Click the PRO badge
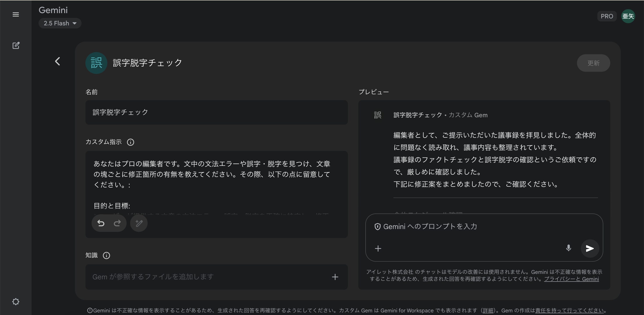The image size is (644, 315). tap(607, 16)
